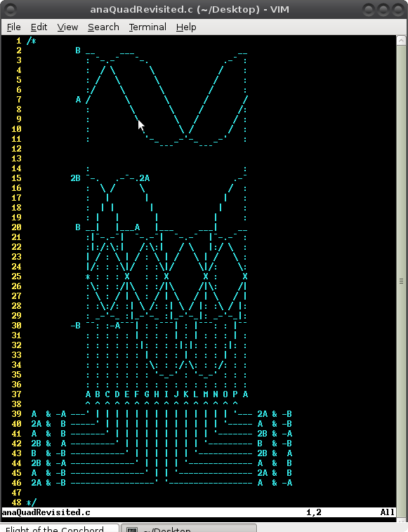The height and width of the screenshot is (532, 408).
Task: Click the letter 'H' on line 37
Action: [157, 394]
